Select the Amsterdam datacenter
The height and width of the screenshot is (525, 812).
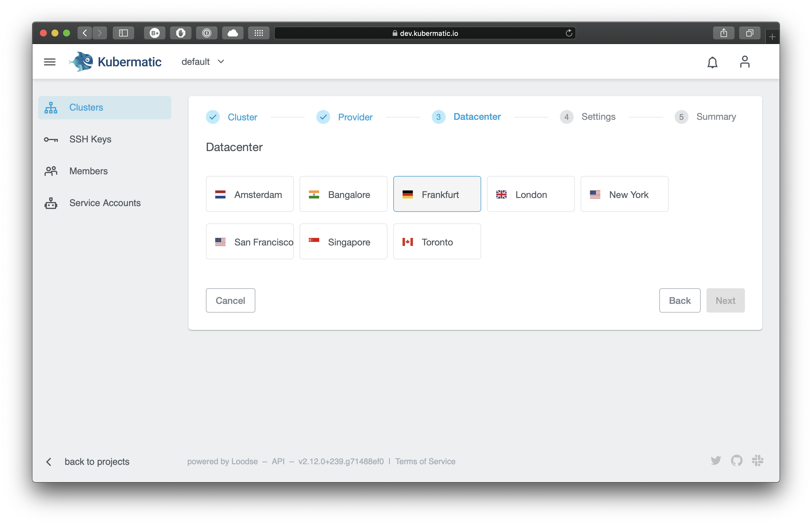click(x=249, y=194)
